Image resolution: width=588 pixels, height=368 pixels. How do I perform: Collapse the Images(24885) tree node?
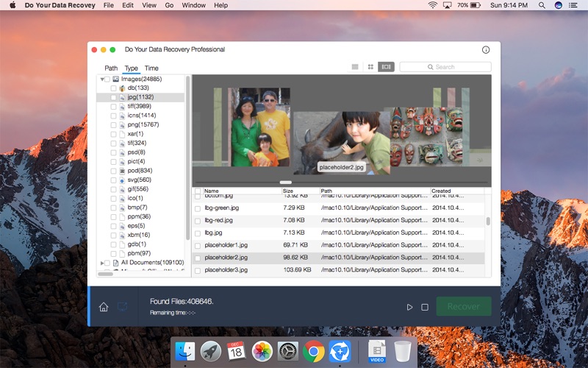pyautogui.click(x=102, y=79)
